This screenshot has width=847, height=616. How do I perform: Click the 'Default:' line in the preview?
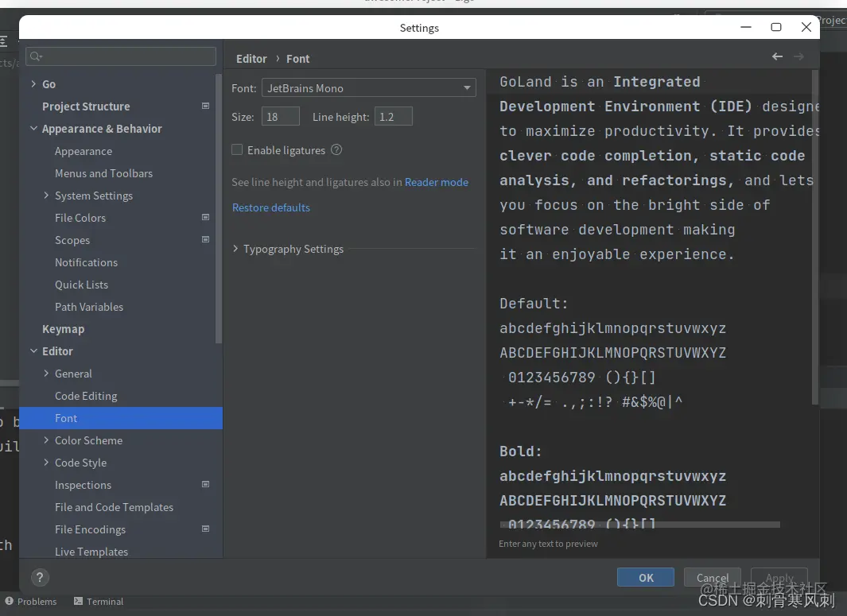pos(533,304)
